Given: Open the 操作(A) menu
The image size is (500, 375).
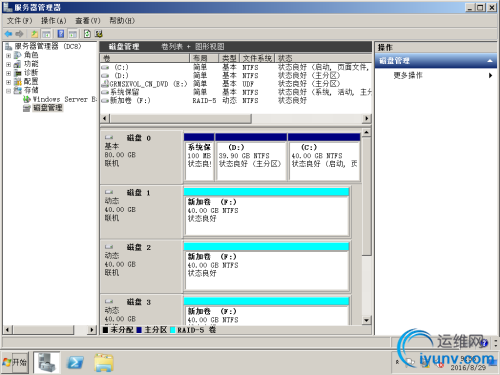Looking at the screenshot, I should point(53,21).
